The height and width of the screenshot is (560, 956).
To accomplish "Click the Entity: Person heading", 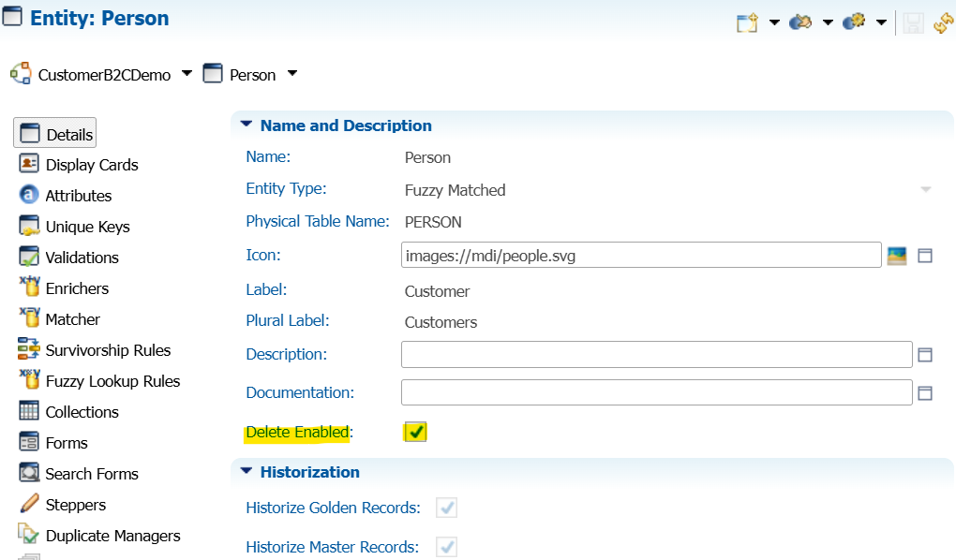I will [99, 18].
